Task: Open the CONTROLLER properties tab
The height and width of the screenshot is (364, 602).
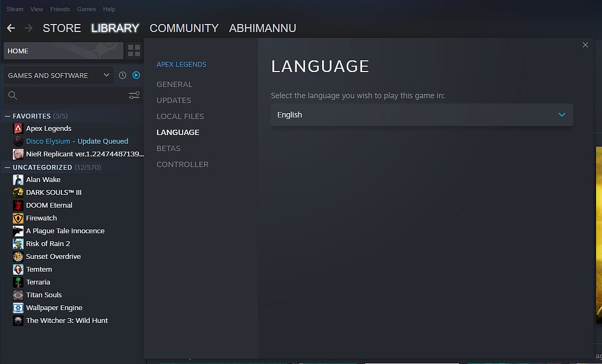Action: tap(182, 164)
